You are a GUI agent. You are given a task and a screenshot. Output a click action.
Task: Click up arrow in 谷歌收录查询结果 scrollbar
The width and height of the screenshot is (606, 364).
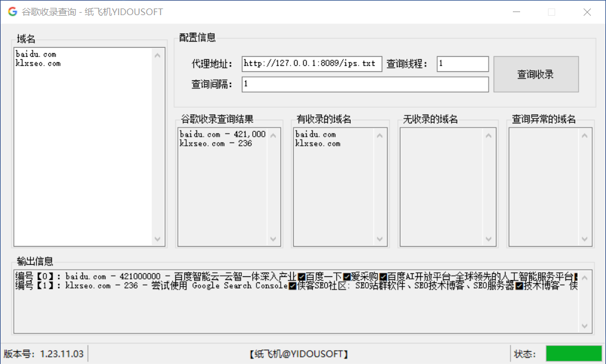[273, 135]
